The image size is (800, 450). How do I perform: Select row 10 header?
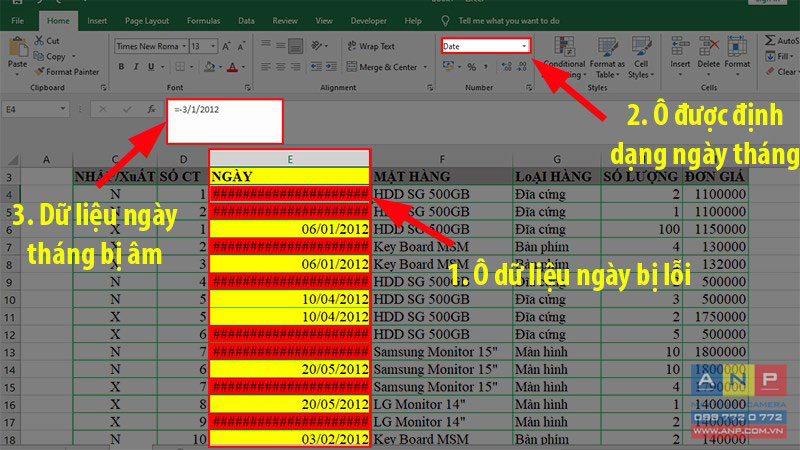(x=10, y=299)
